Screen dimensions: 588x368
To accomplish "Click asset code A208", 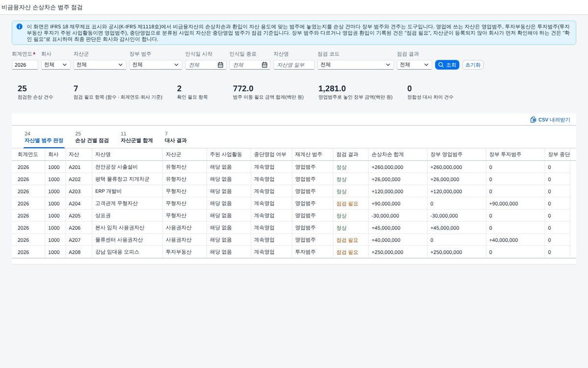I will tap(74, 252).
